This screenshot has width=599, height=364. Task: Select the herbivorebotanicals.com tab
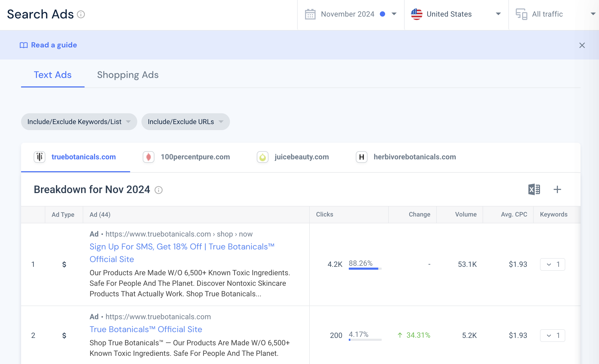(x=414, y=157)
